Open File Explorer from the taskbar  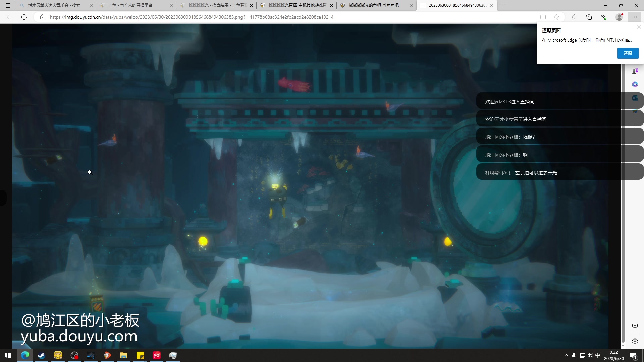tap(124, 355)
